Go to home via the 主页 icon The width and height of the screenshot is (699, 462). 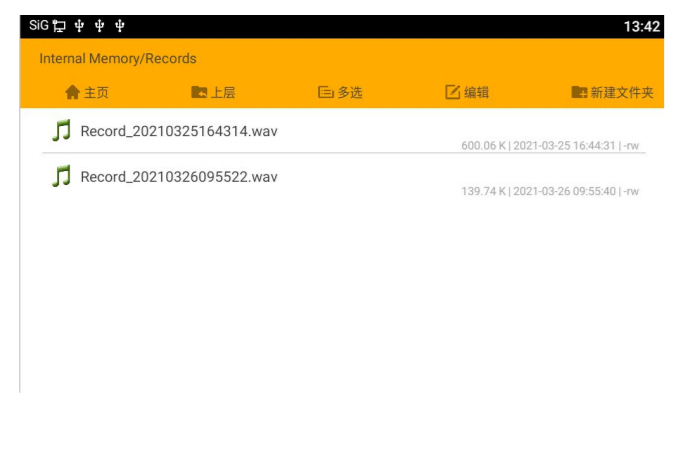(x=72, y=92)
